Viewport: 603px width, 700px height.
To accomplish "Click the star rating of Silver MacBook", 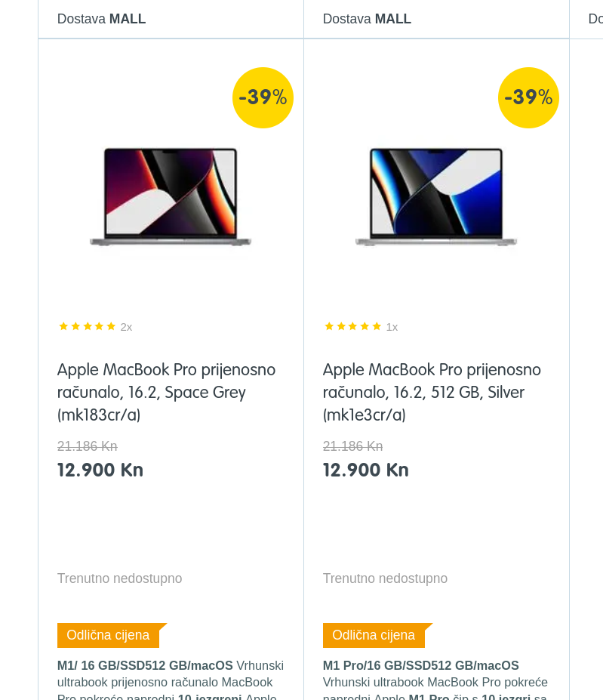I will [353, 326].
